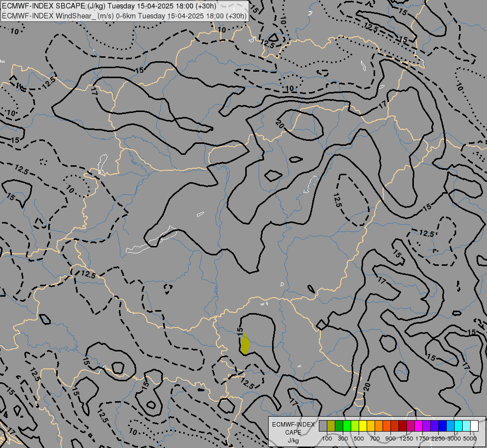
Task: Click the olive shaded CAPE area on map
Action: (245, 344)
